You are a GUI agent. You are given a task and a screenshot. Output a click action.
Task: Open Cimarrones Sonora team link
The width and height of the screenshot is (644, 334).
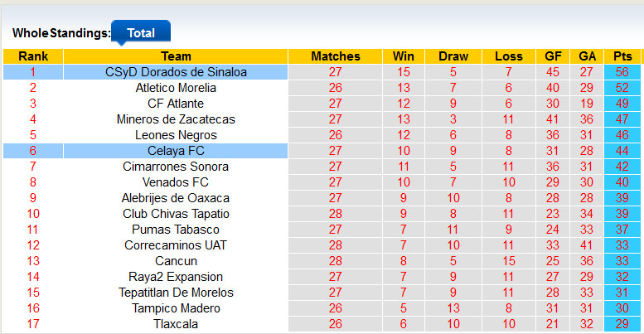(x=176, y=167)
